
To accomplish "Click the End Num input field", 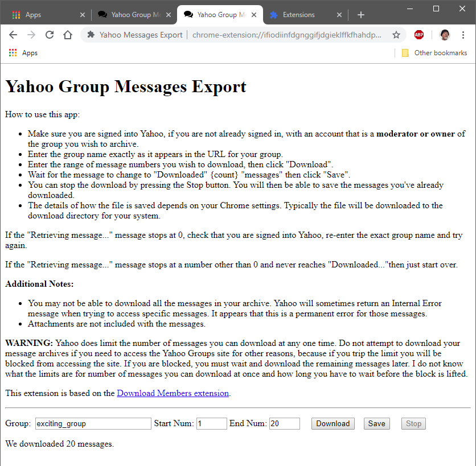I will pos(285,423).
